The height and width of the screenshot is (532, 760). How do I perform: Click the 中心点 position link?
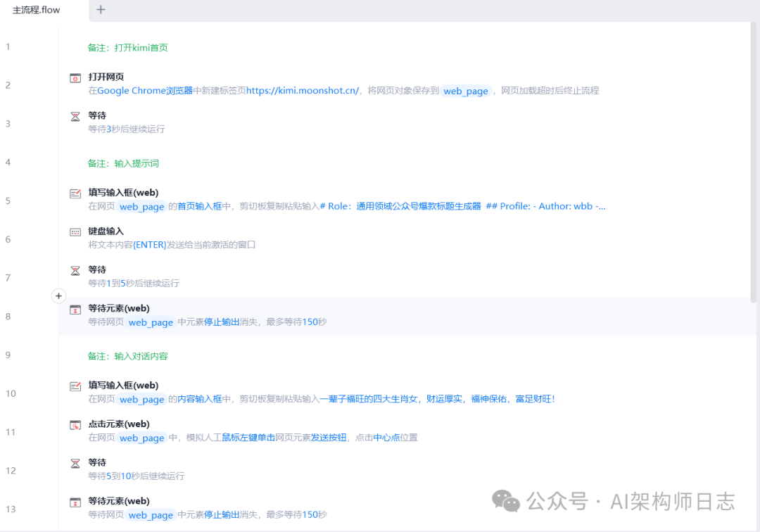coord(386,438)
